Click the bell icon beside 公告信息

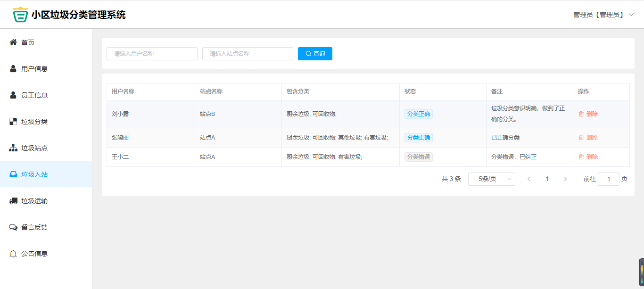coord(13,254)
